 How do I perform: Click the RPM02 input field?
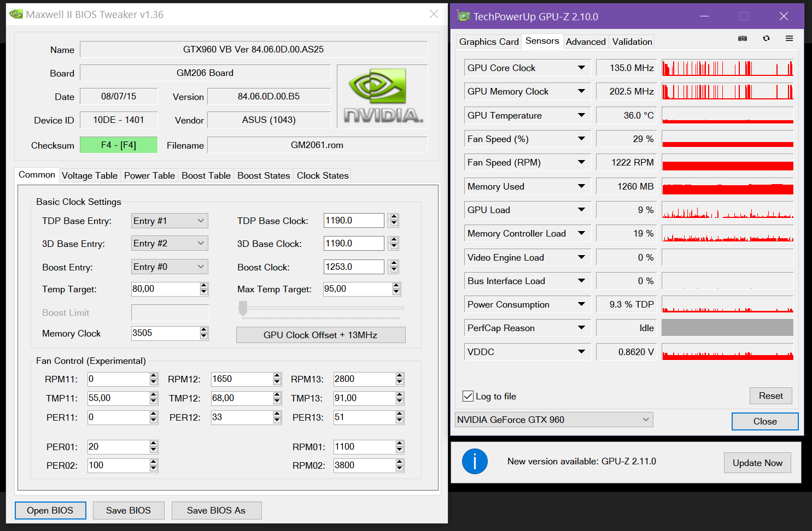(x=364, y=465)
